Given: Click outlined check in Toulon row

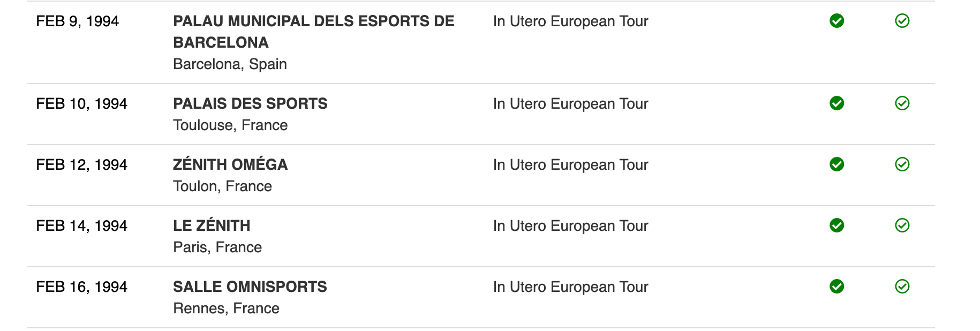Looking at the screenshot, I should click(902, 164).
